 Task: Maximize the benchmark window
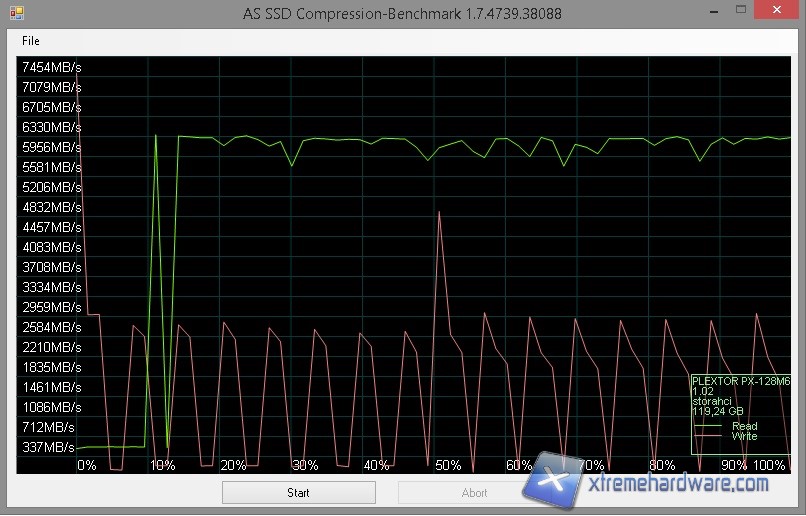click(741, 12)
